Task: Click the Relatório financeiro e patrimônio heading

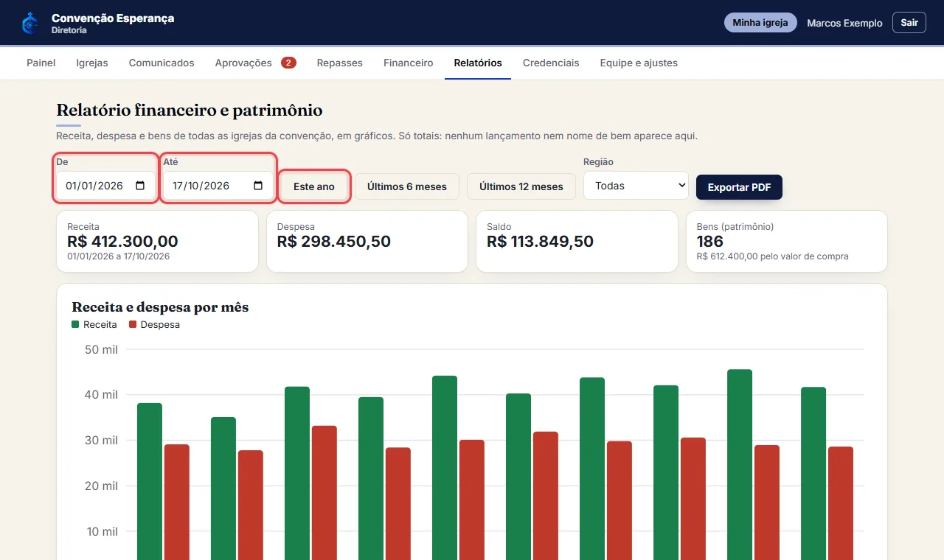Action: click(x=190, y=111)
